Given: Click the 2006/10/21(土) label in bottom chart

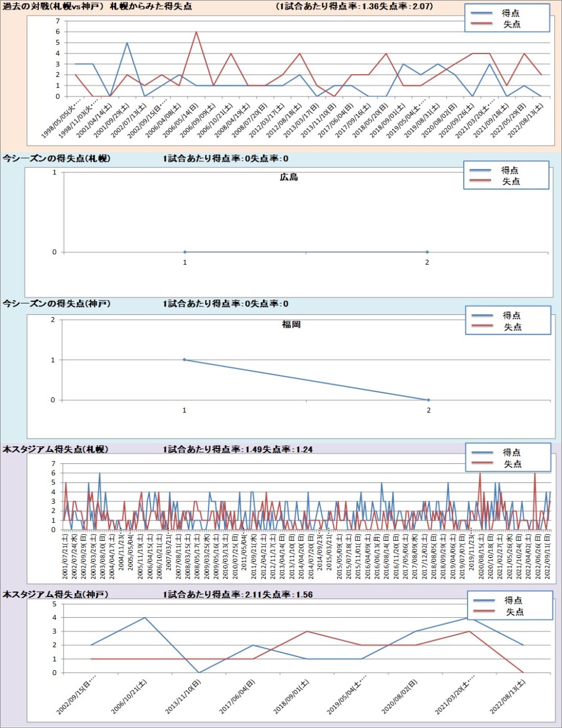Looking at the screenshot, I should point(129,697).
